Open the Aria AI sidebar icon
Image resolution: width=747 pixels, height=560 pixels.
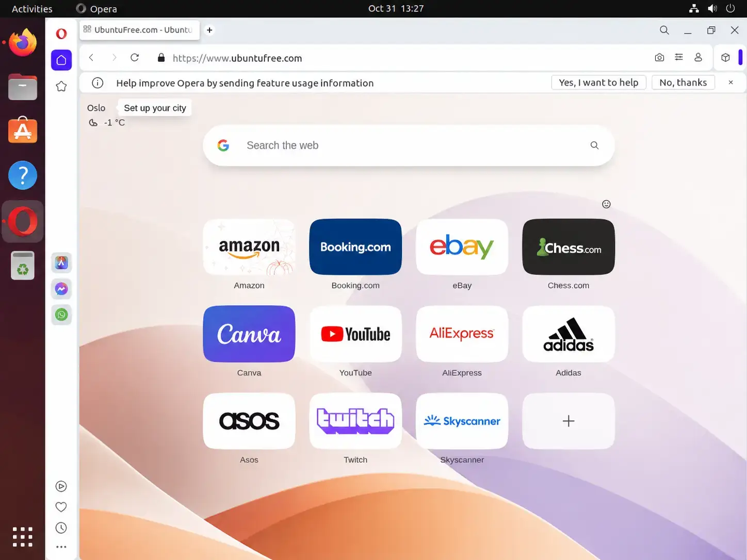click(x=61, y=262)
